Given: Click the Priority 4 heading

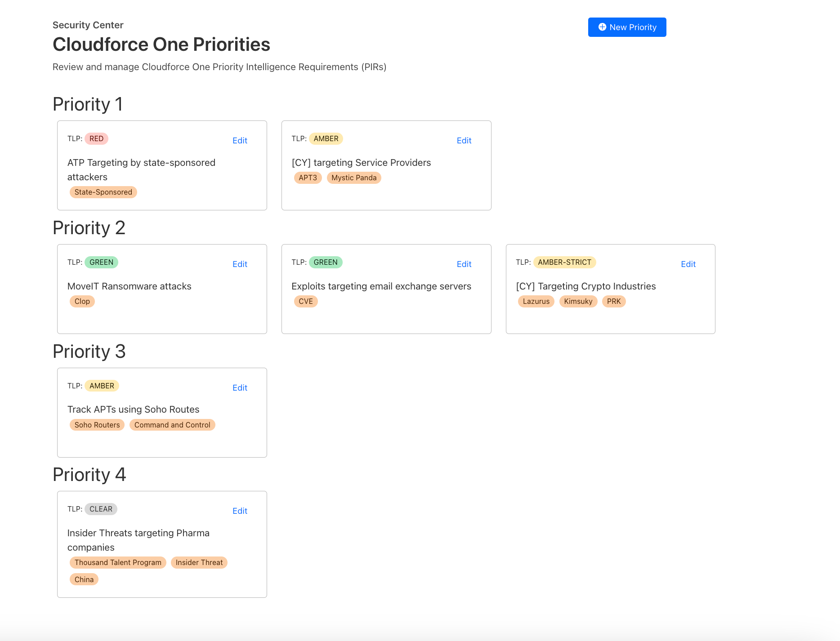Looking at the screenshot, I should pos(89,475).
